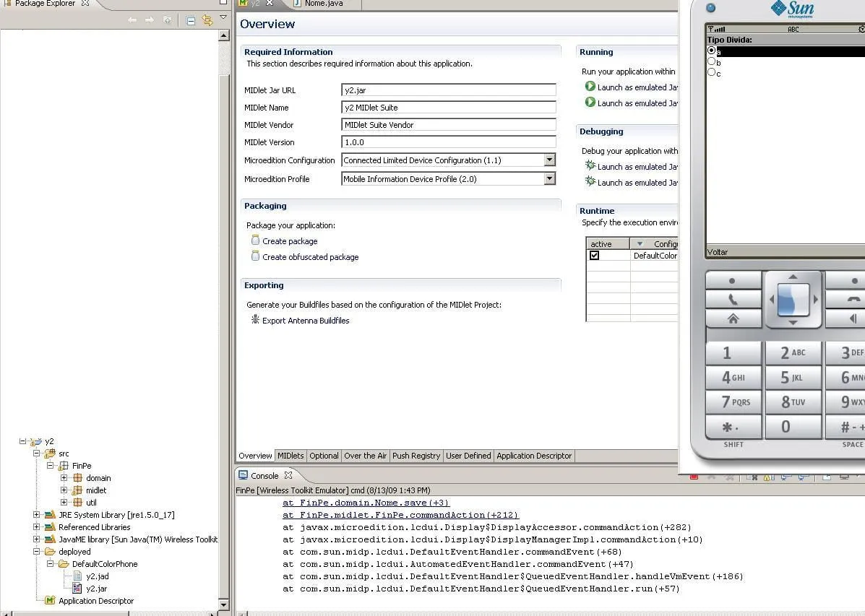The width and height of the screenshot is (865, 616).
Task: Open the Application Descriptor tab
Action: (534, 456)
